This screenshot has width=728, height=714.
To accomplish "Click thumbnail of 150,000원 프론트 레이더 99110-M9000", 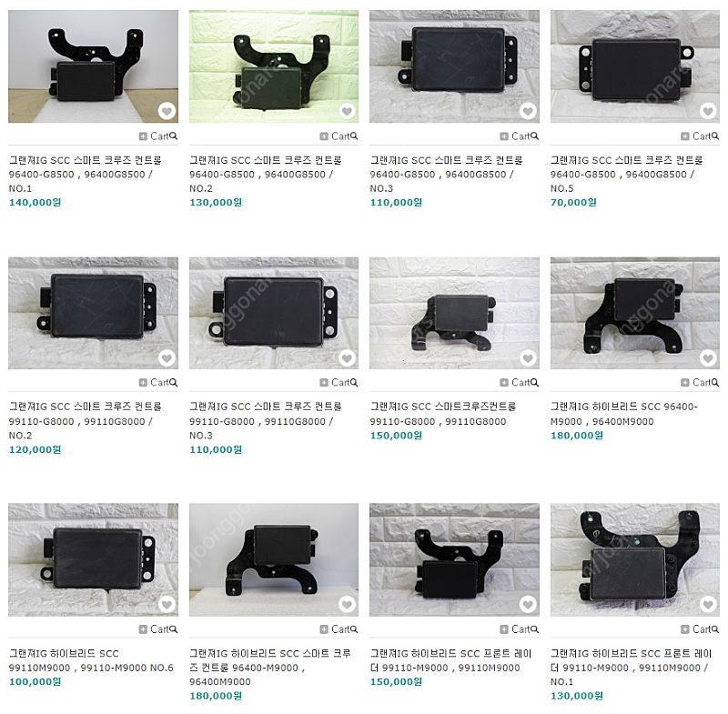I will coord(454,559).
